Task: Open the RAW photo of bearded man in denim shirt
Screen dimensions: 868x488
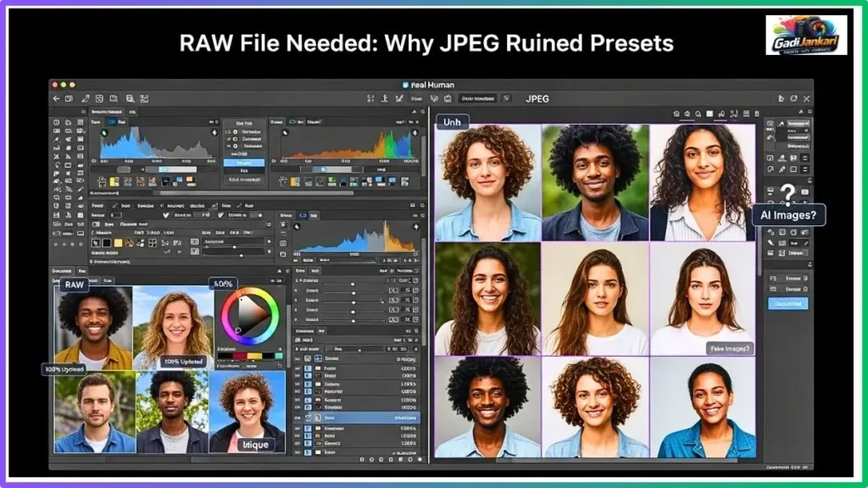Action: coord(95,413)
